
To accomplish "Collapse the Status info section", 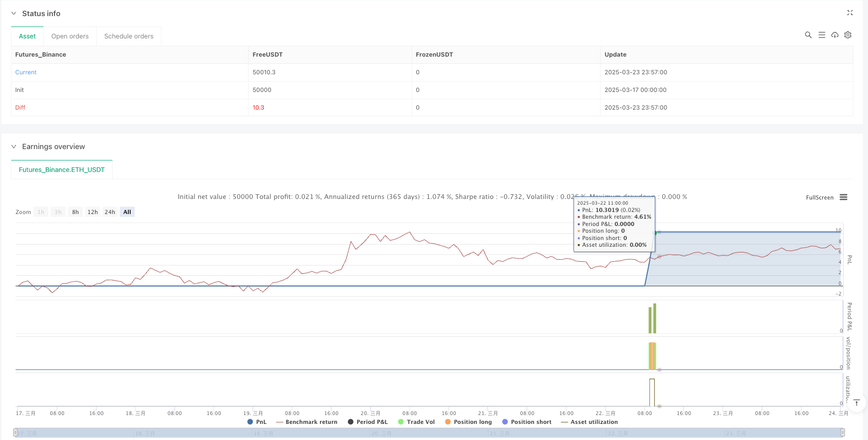I will coord(14,14).
